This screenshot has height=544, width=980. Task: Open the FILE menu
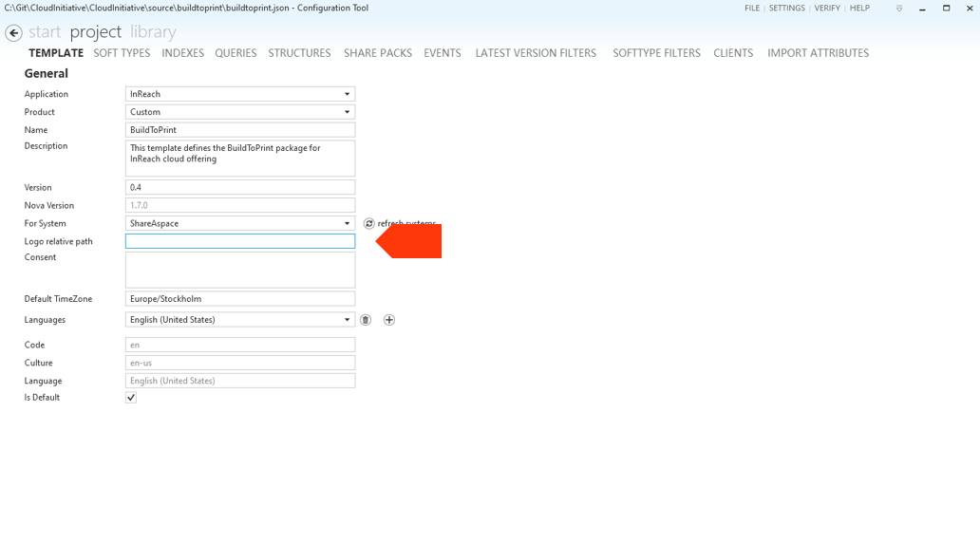[x=752, y=9]
